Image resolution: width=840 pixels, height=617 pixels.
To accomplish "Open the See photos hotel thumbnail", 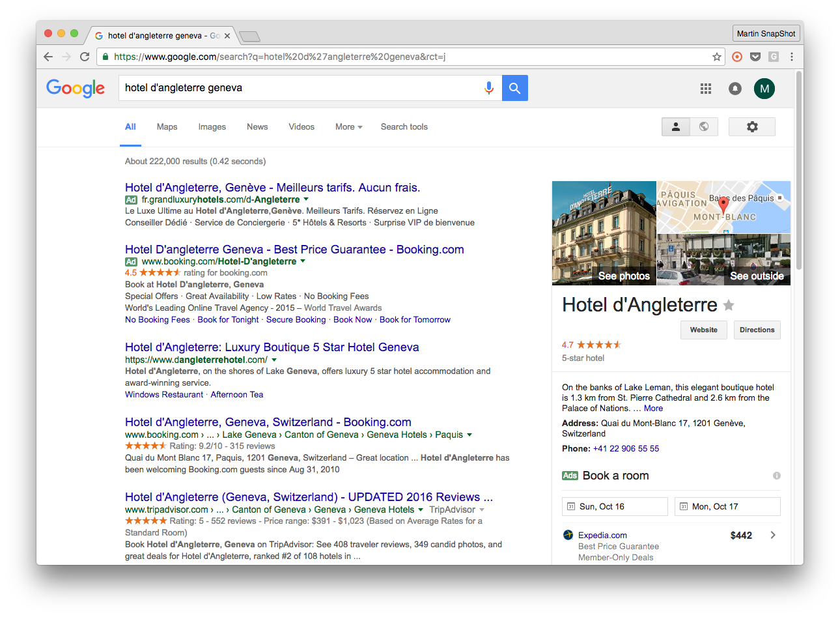I will (604, 233).
